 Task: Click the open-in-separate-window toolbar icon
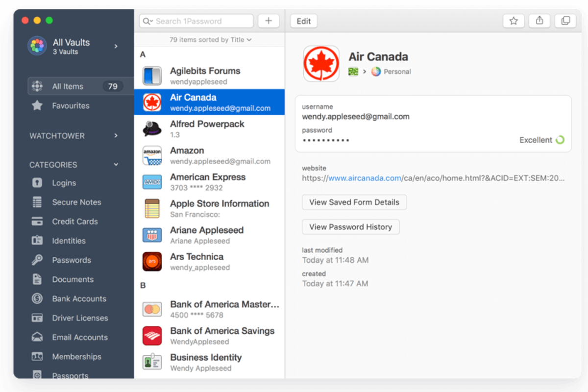pos(565,21)
